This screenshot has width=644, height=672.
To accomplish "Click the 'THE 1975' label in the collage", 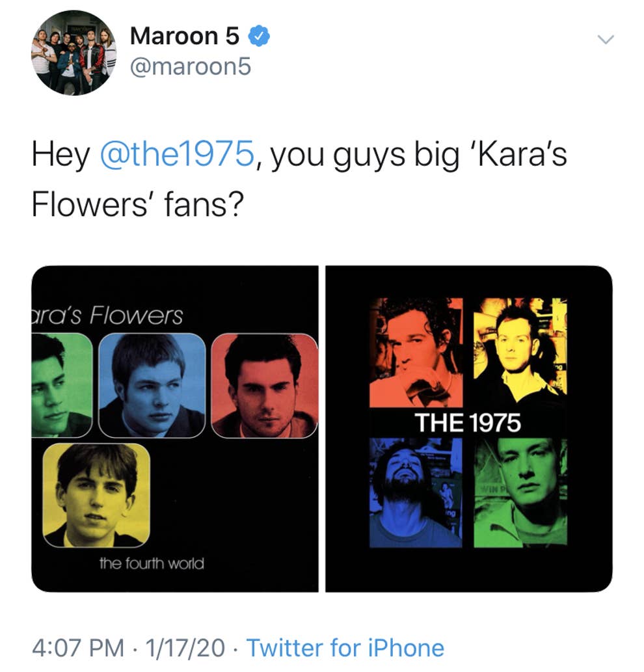I will (468, 423).
